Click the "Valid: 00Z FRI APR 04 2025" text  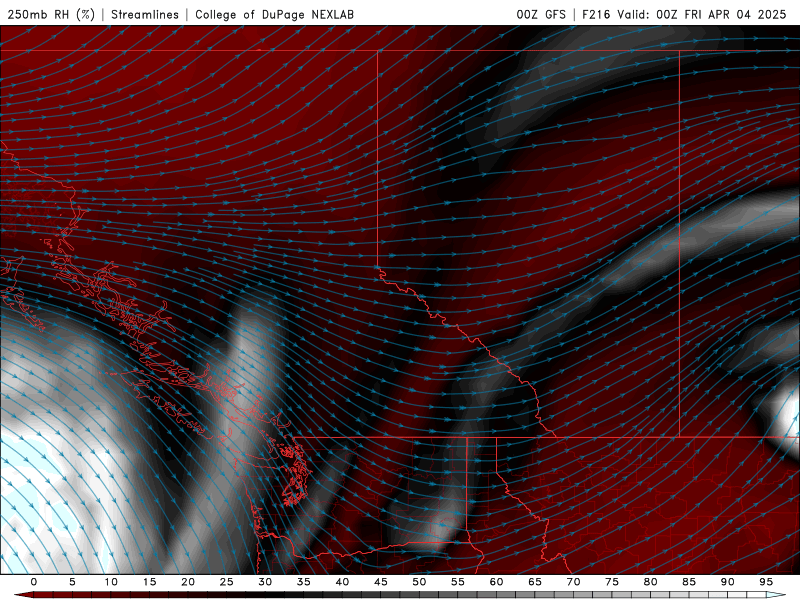[x=702, y=14]
